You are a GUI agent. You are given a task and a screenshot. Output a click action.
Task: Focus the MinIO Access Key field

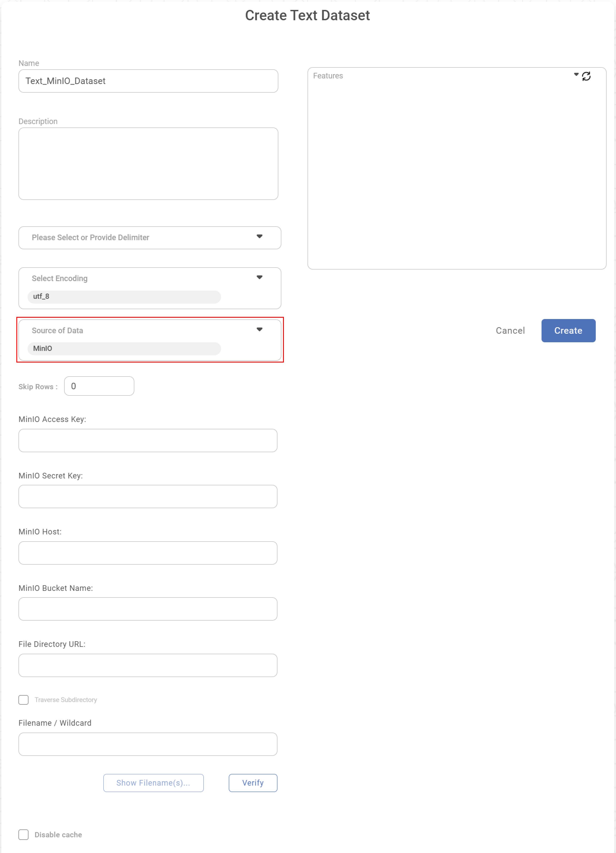(x=148, y=441)
